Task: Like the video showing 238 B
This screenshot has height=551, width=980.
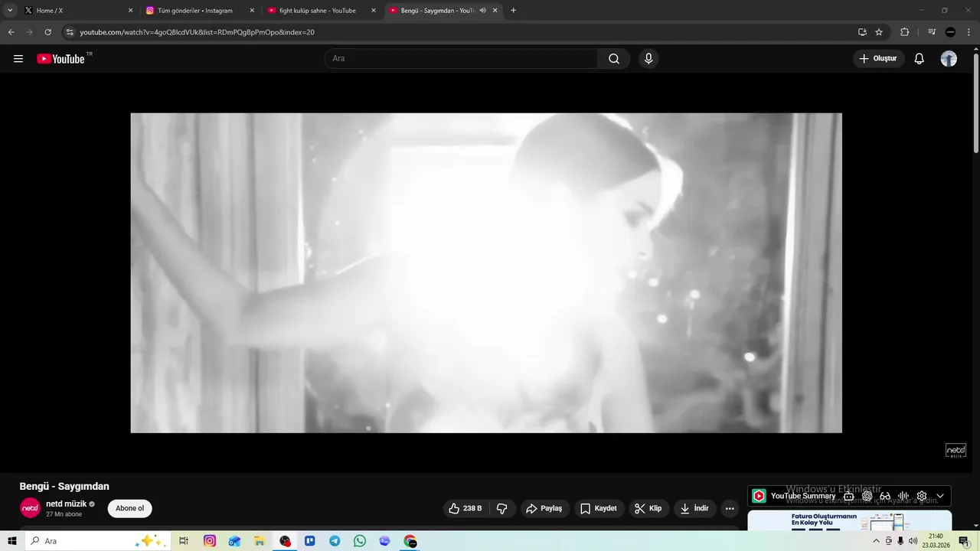Action: click(466, 508)
